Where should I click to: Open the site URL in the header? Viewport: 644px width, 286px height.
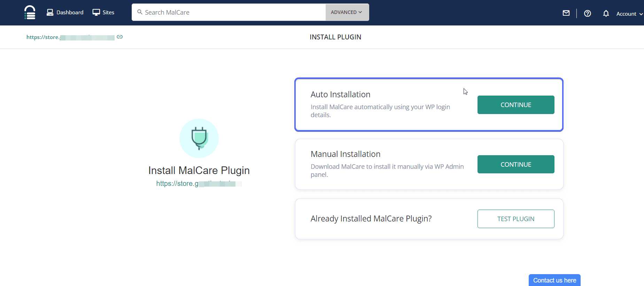(x=70, y=37)
